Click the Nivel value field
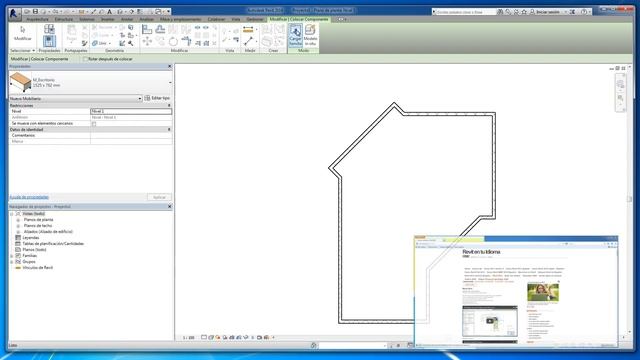Viewport: 640px width, 360px height. pyautogui.click(x=131, y=111)
